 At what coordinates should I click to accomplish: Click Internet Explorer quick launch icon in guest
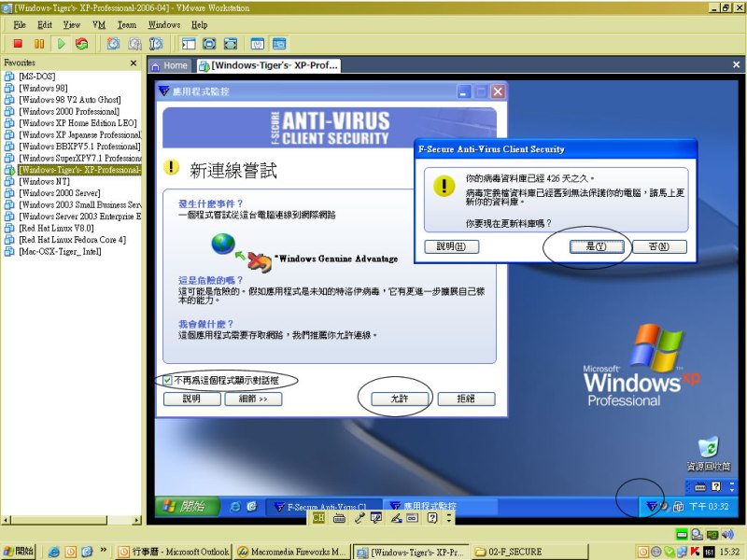235,507
